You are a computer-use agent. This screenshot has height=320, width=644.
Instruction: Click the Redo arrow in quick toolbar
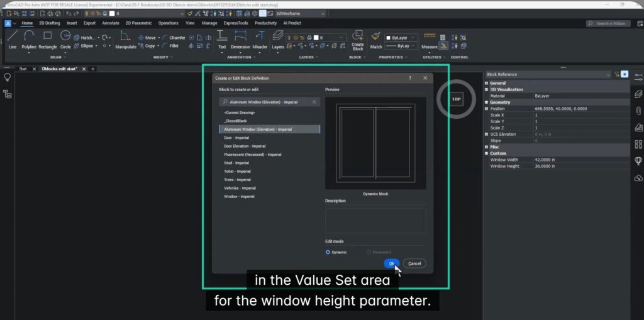[x=76, y=14]
